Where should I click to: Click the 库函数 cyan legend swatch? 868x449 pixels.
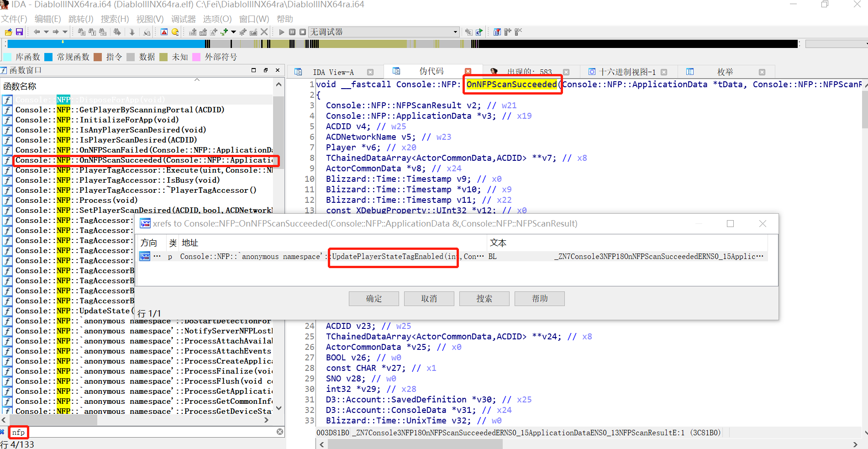[x=8, y=57]
